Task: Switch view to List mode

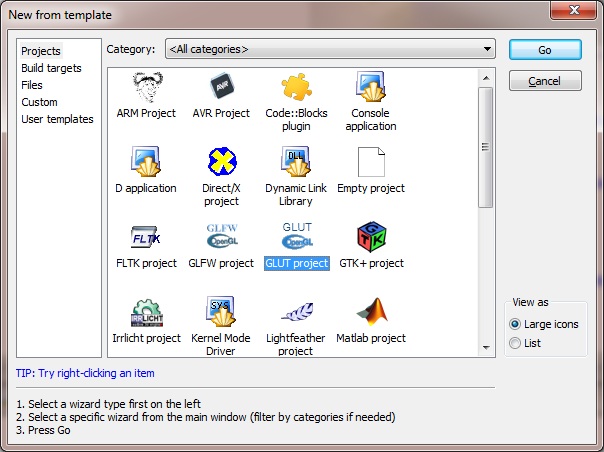Action: tap(525, 343)
